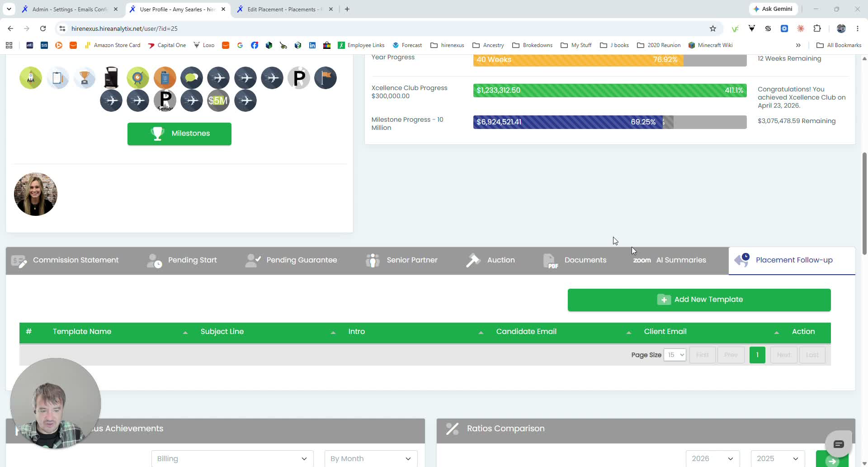Expand the hidden bookmarks chevron
868x467 pixels.
(798, 45)
